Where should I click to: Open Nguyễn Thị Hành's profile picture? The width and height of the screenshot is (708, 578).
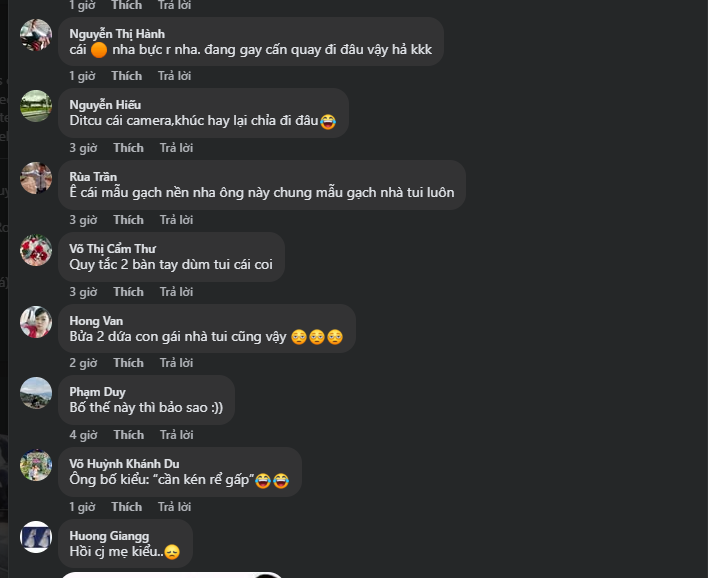36,35
